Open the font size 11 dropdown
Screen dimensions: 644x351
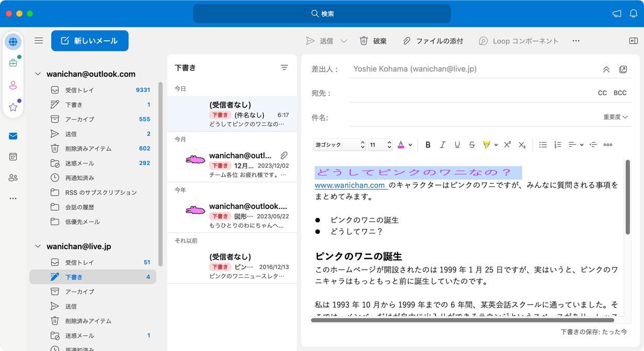[x=380, y=145]
